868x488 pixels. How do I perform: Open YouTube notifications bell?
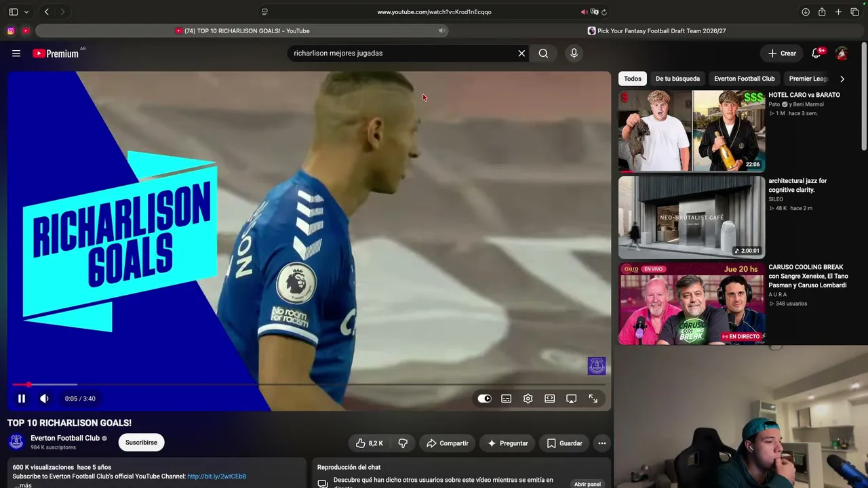[816, 54]
